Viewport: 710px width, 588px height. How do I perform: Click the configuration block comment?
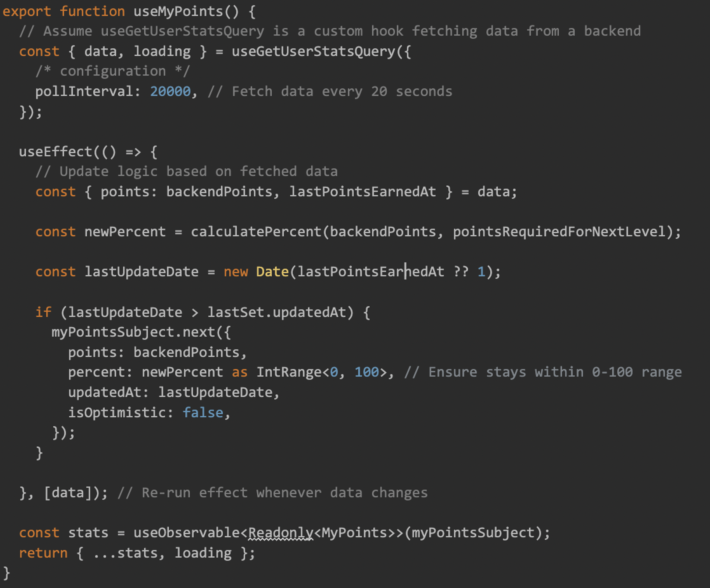[113, 71]
